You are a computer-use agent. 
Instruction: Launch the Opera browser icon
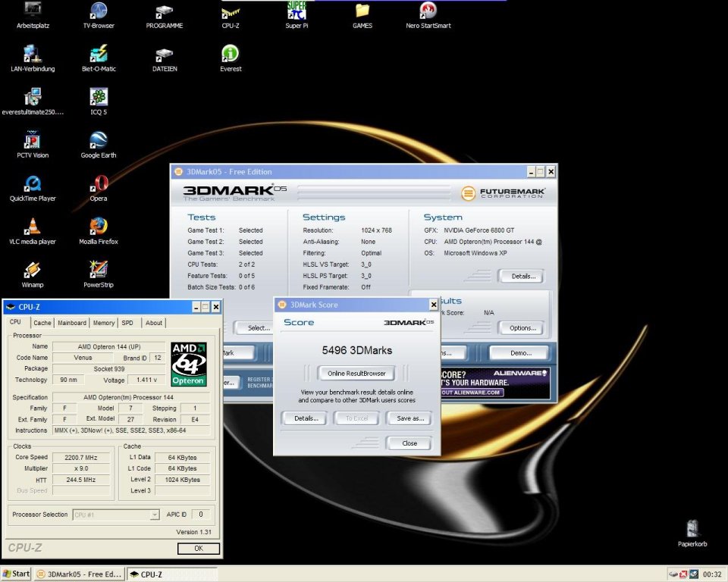(99, 184)
